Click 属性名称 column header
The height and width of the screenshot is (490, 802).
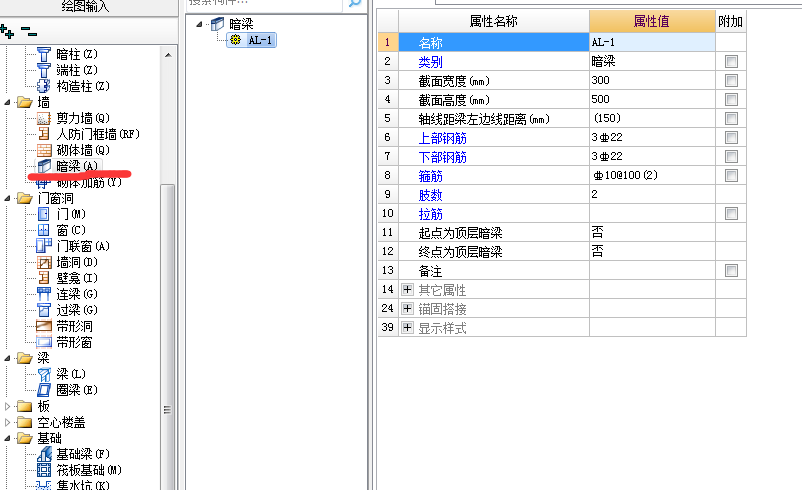click(494, 21)
